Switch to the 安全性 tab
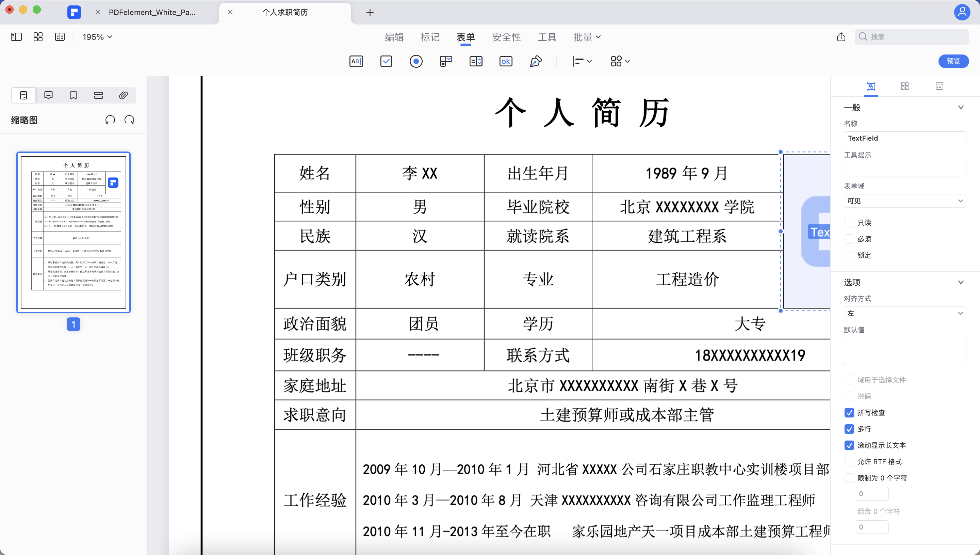980x555 pixels. click(507, 36)
